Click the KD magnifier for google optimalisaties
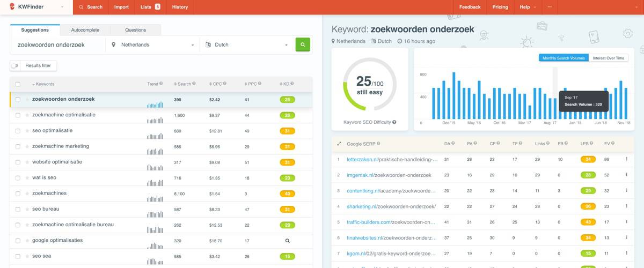This screenshot has width=644, height=268. coord(287,241)
